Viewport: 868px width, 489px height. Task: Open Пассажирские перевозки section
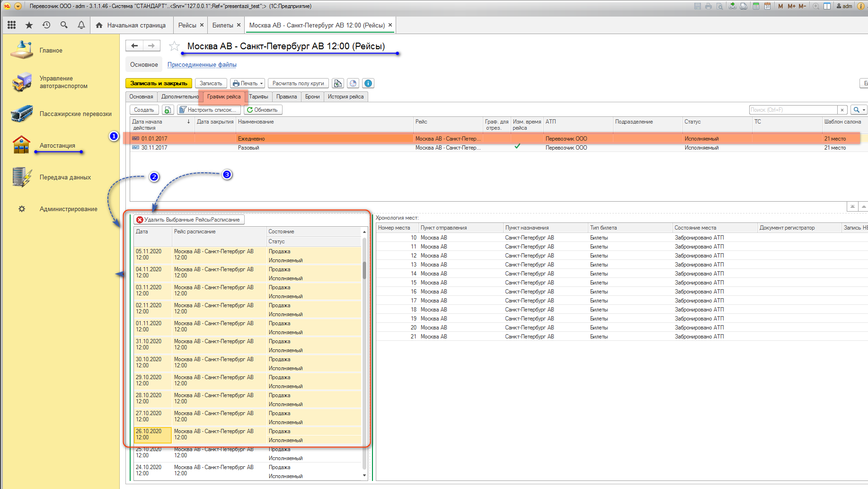tap(75, 114)
